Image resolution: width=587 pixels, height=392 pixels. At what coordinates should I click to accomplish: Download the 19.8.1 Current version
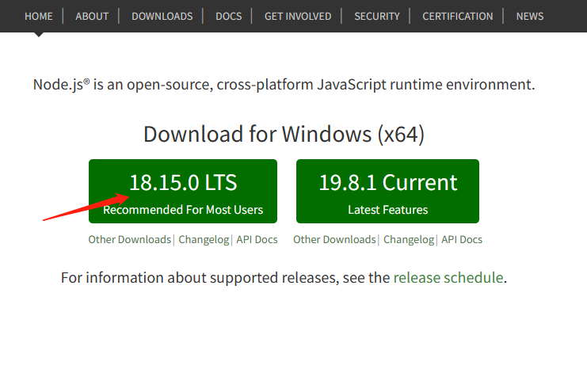point(387,192)
